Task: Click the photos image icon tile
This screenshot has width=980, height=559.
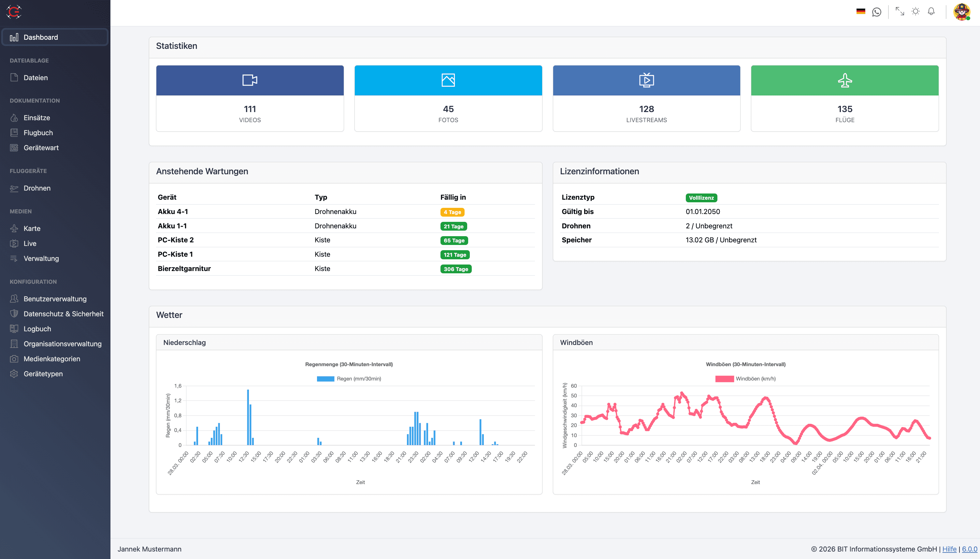Action: 448,80
